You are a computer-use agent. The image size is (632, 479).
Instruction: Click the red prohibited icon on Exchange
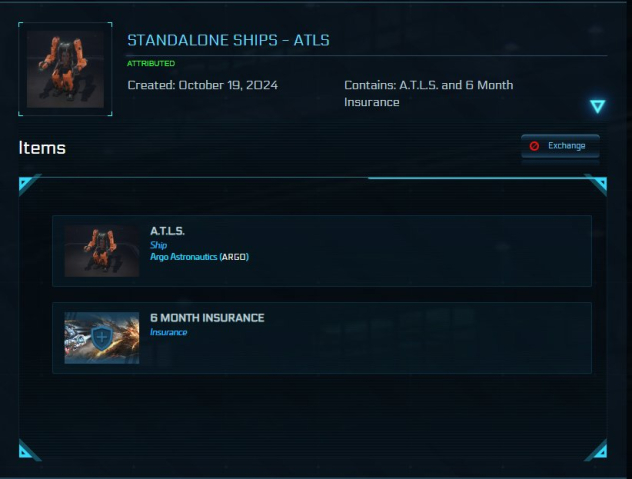click(x=534, y=146)
